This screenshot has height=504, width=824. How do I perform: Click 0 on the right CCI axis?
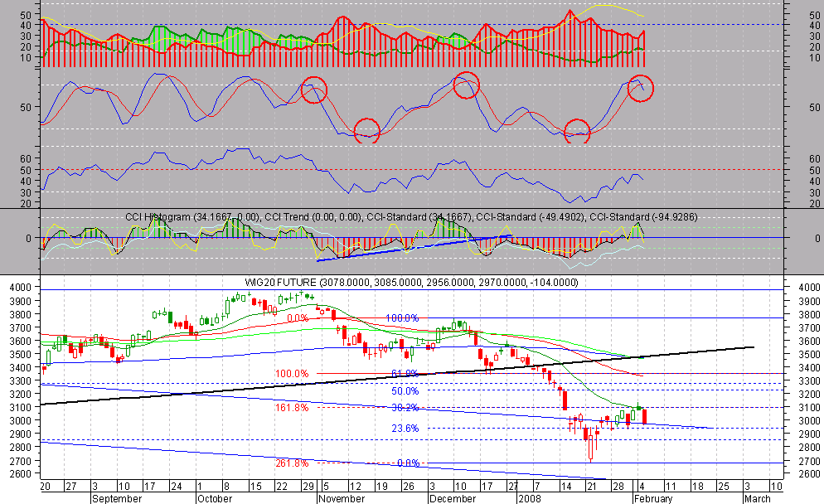click(817, 239)
